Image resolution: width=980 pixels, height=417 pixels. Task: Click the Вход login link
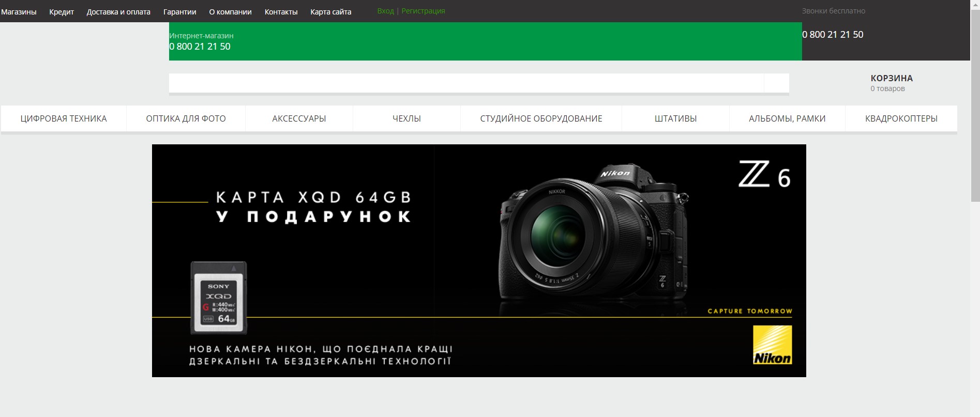pyautogui.click(x=385, y=11)
